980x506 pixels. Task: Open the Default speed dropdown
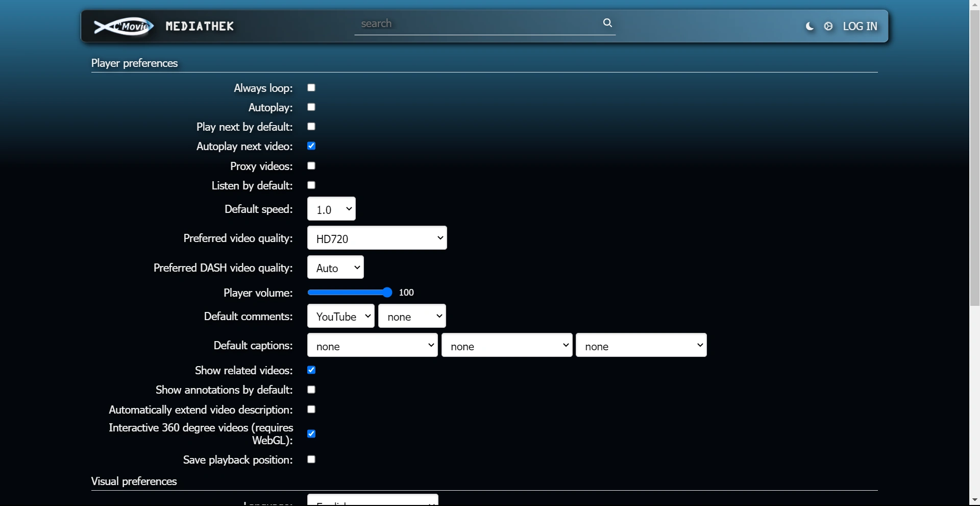click(331, 209)
